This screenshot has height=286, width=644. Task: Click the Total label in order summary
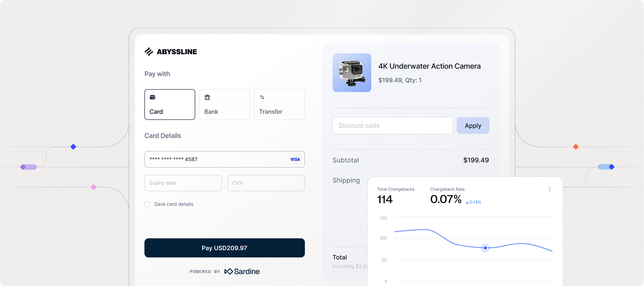tap(340, 257)
